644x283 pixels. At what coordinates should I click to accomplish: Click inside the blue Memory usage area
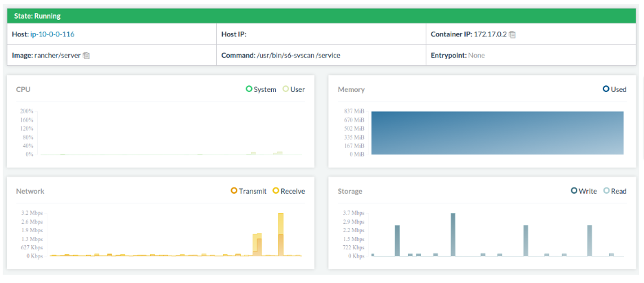click(x=497, y=133)
